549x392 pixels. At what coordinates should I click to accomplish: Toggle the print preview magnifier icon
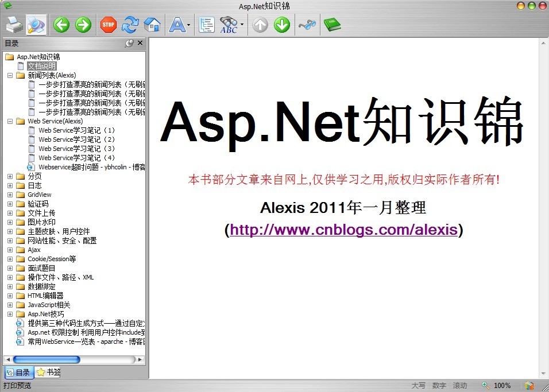(x=36, y=25)
